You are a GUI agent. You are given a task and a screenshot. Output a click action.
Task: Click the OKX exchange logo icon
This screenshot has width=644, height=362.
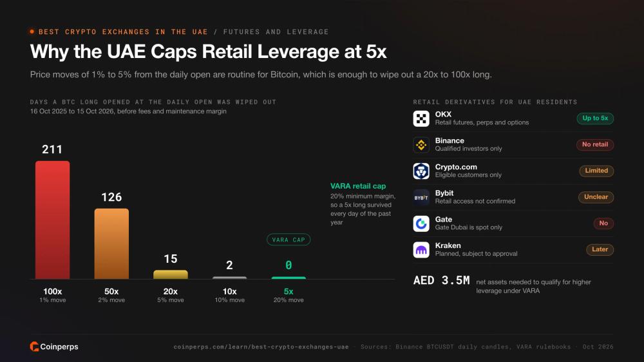(421, 119)
